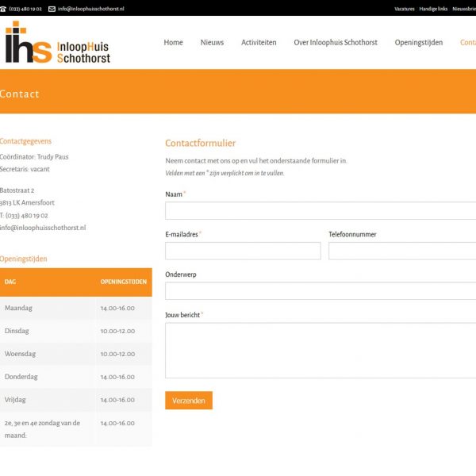Image resolution: width=476 pixels, height=476 pixels.
Task: Select Activiteiten in the navigation
Action: [x=259, y=43]
